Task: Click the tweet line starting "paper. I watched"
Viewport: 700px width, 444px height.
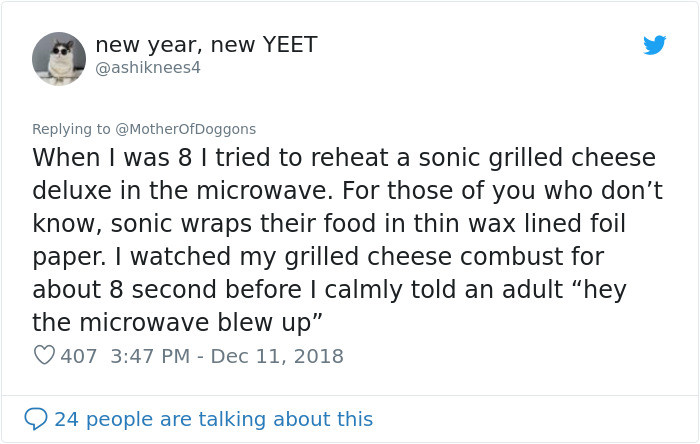Action: [x=318, y=257]
